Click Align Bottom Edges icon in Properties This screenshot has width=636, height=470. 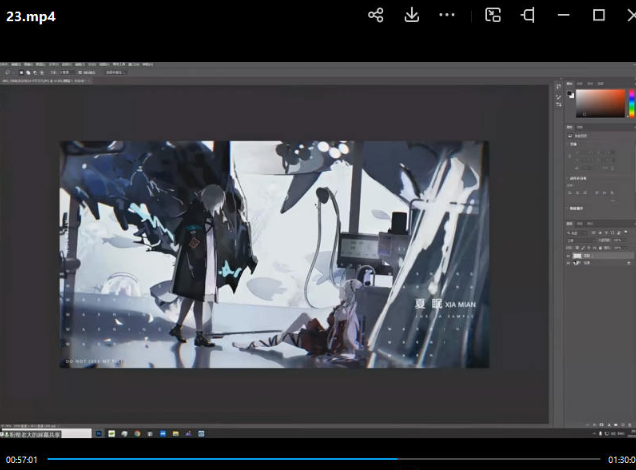coord(612,193)
